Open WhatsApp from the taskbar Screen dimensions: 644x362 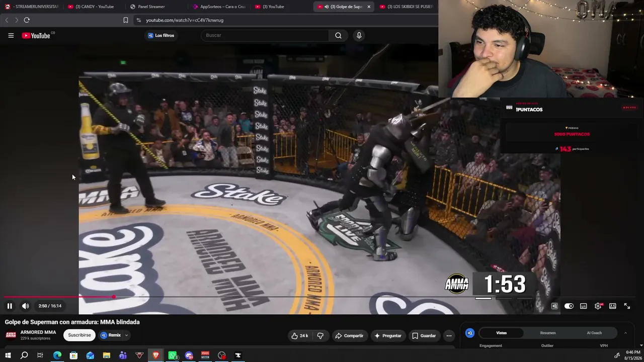pos(172,355)
